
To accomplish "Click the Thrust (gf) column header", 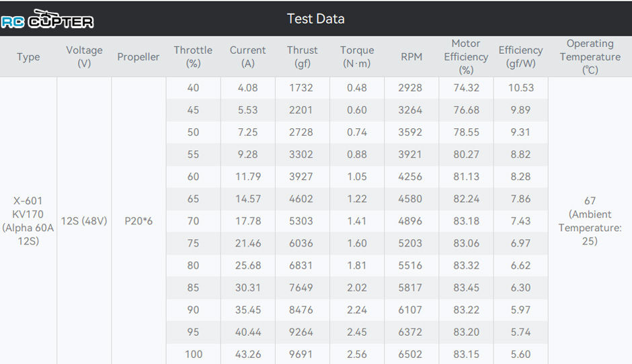I will point(303,57).
